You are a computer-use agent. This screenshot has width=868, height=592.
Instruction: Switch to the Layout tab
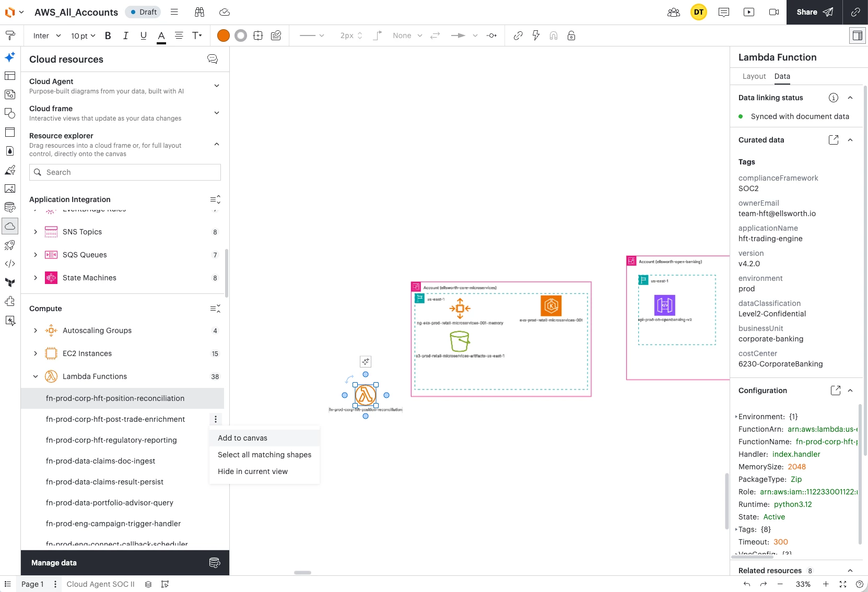[754, 76]
